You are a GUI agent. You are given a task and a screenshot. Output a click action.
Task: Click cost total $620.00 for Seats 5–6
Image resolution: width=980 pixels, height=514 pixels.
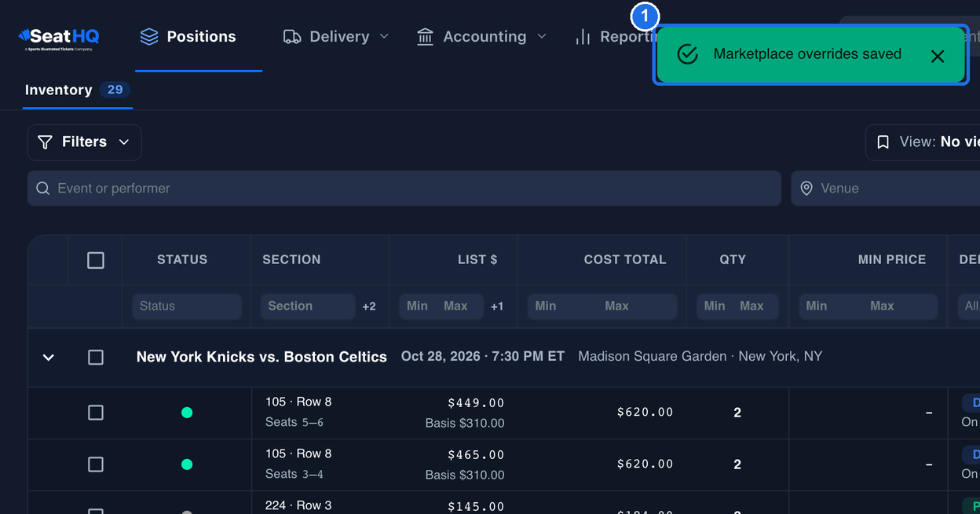(x=645, y=412)
